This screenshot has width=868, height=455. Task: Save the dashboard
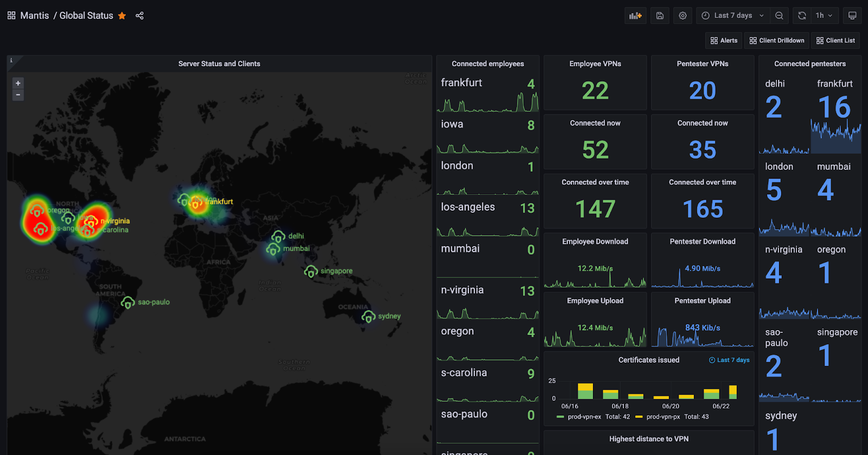pyautogui.click(x=660, y=16)
